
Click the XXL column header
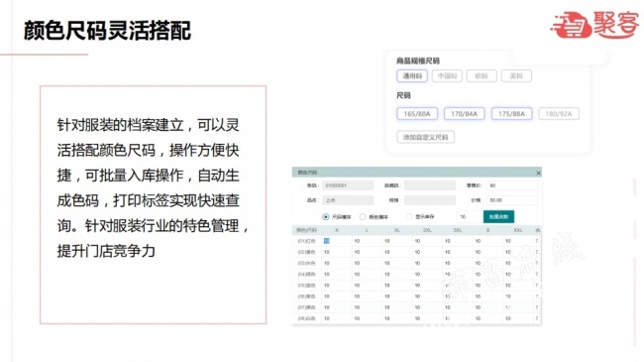tap(518, 230)
